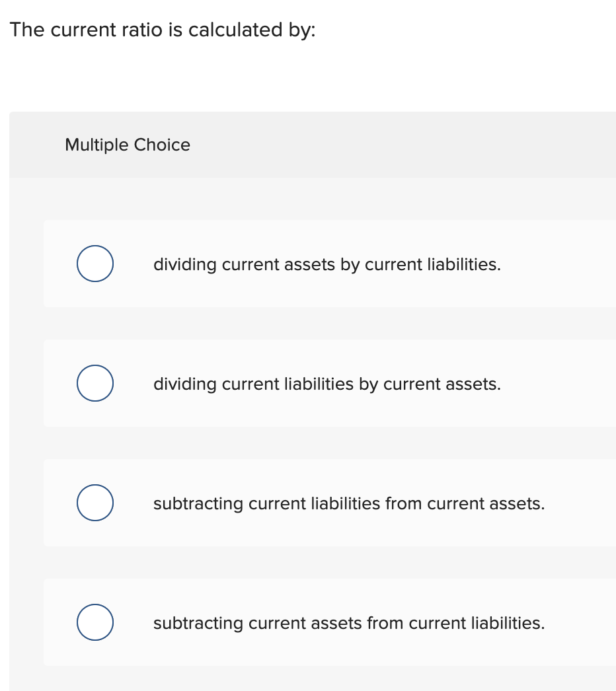Click the words 'calculated by:' in the question
Image resolution: width=616 pixels, height=691 pixels.
click(x=252, y=30)
